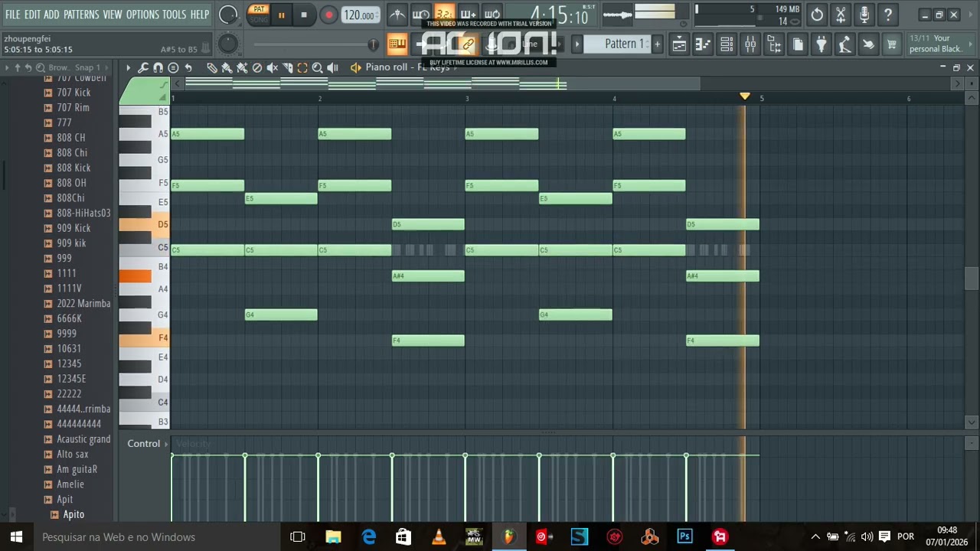Select the Delete tool in piano roll toolbar
The width and height of the screenshot is (980, 551).
pos(257,67)
